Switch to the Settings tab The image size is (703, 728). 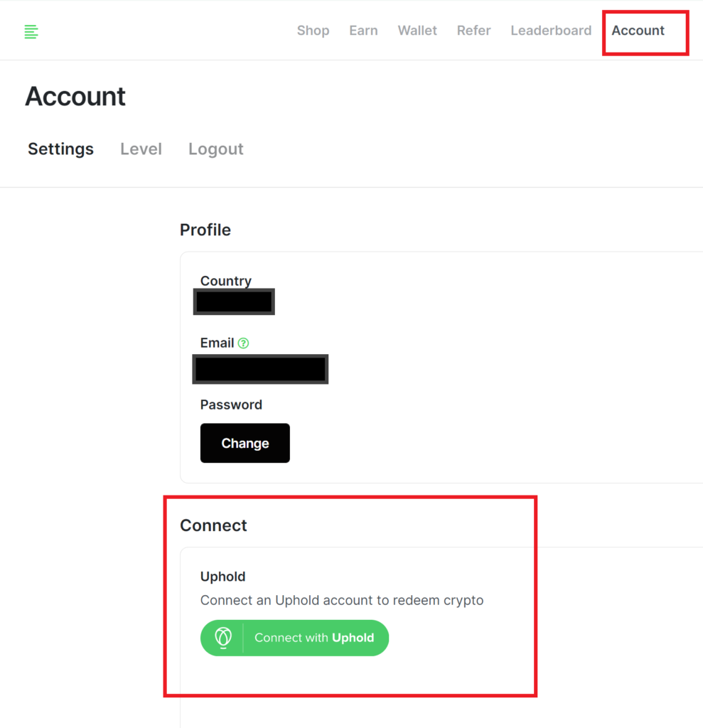pos(60,149)
